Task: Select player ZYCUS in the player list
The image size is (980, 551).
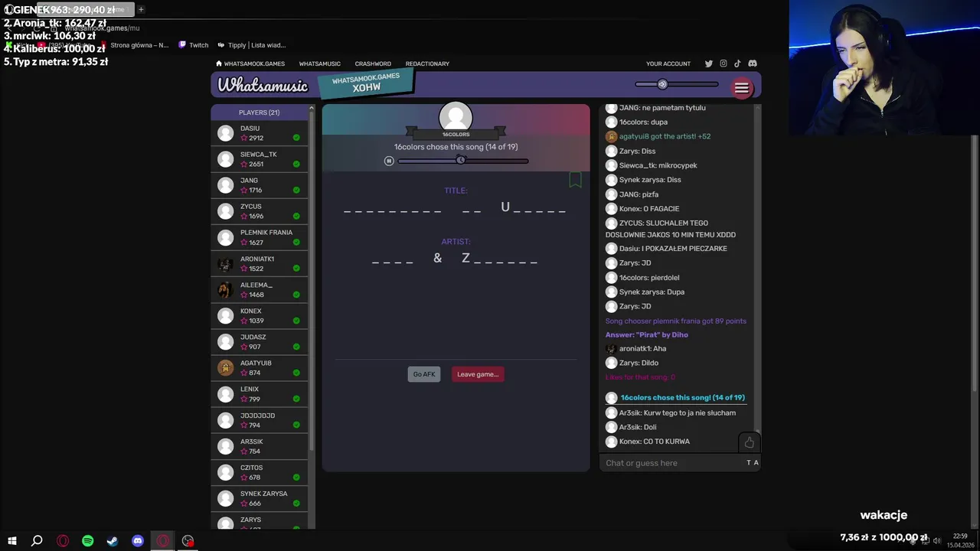Action: pyautogui.click(x=260, y=211)
